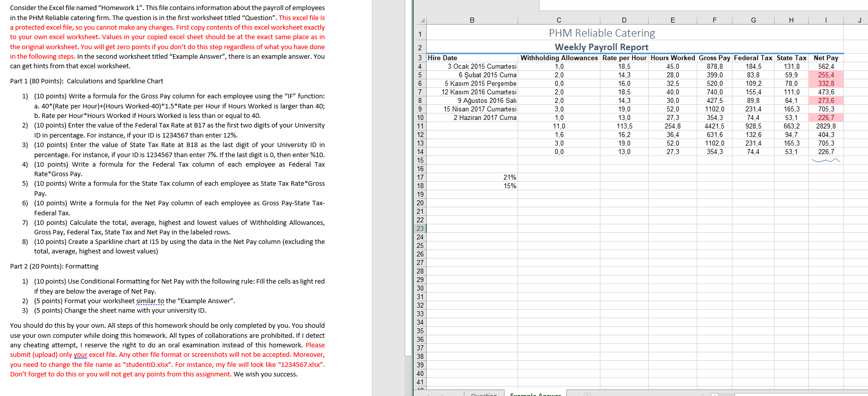The image size is (868, 396).
Task: Select the average Net Pay cell 404,3
Action: click(826, 135)
